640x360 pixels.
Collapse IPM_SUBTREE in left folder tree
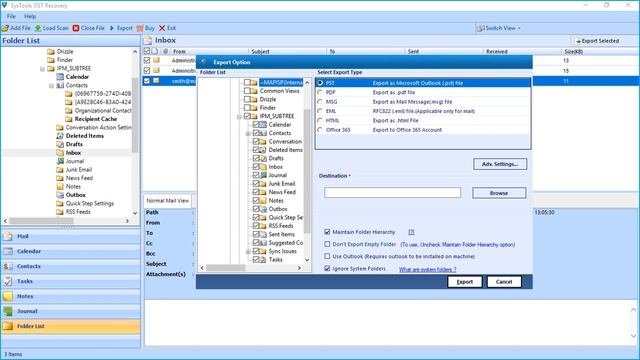pos(42,69)
